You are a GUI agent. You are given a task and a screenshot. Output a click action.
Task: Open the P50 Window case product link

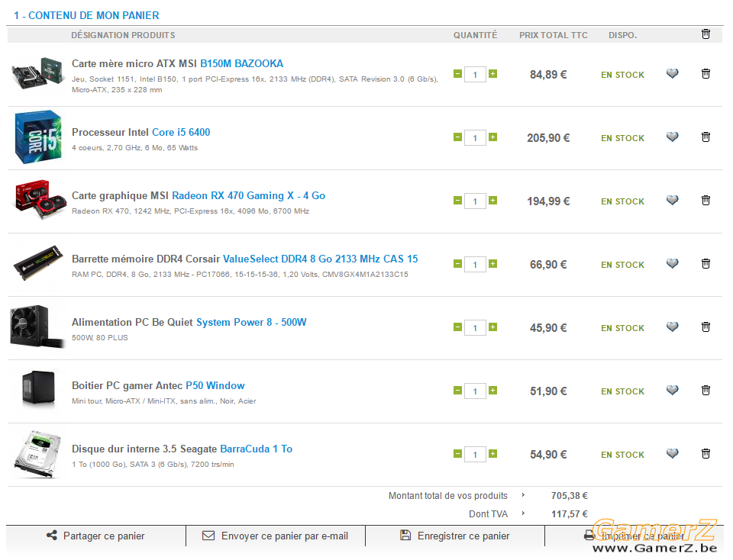(215, 385)
